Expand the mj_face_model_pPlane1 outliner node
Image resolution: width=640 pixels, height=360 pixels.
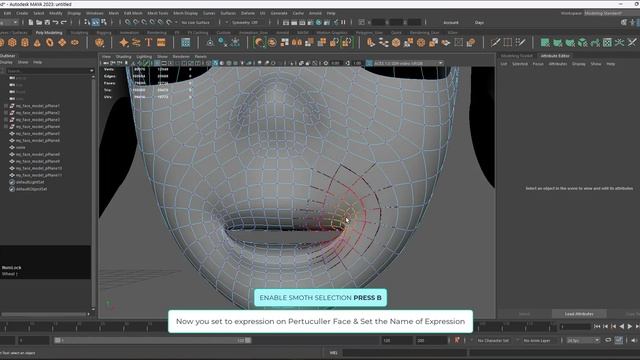click(x=6, y=106)
